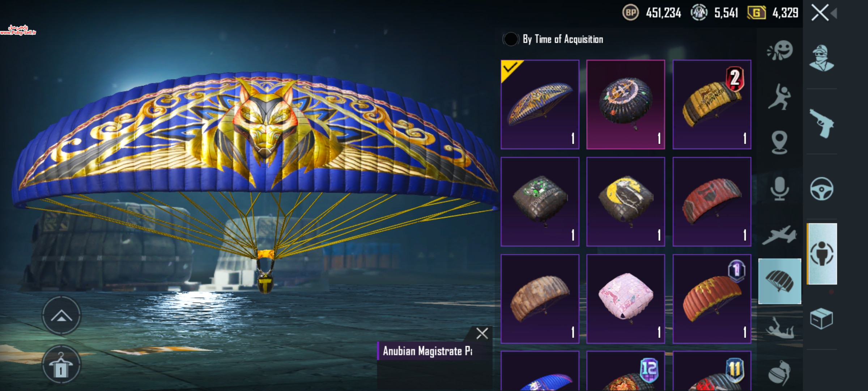This screenshot has width=868, height=391.
Task: Expand the upward chevron panel button
Action: pos(61,316)
